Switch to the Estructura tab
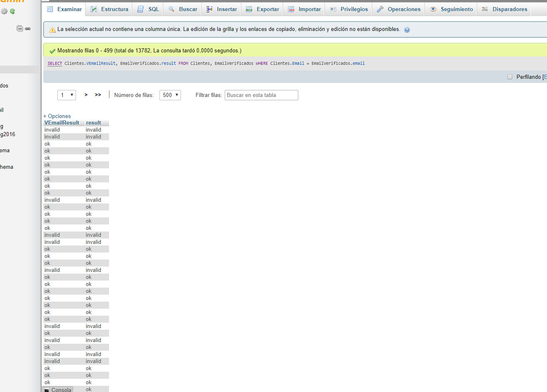 click(109, 9)
